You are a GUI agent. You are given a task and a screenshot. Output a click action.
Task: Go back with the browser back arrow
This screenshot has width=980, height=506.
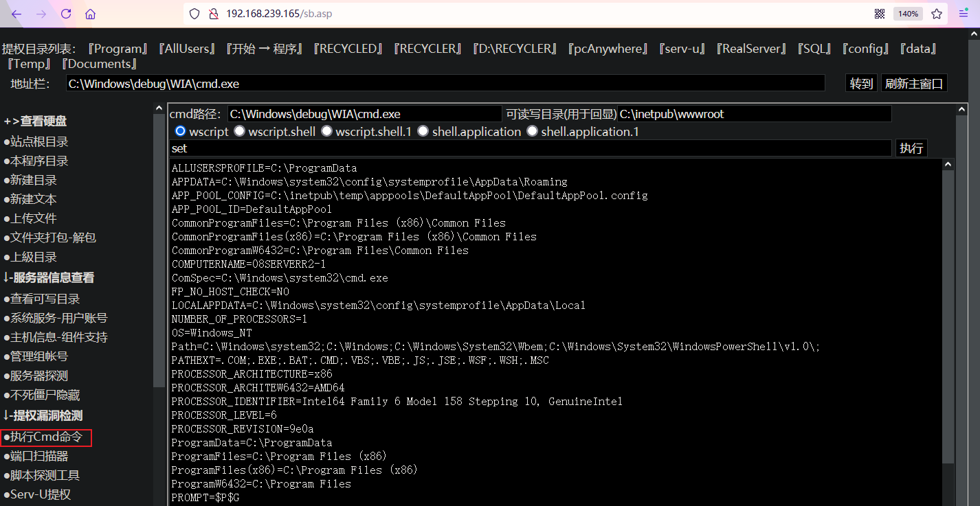pos(16,14)
